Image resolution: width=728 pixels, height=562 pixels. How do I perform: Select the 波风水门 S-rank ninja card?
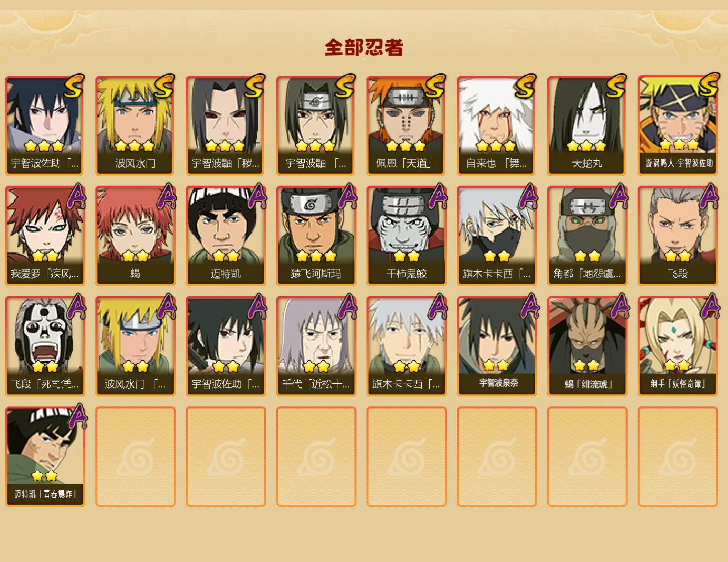(135, 125)
